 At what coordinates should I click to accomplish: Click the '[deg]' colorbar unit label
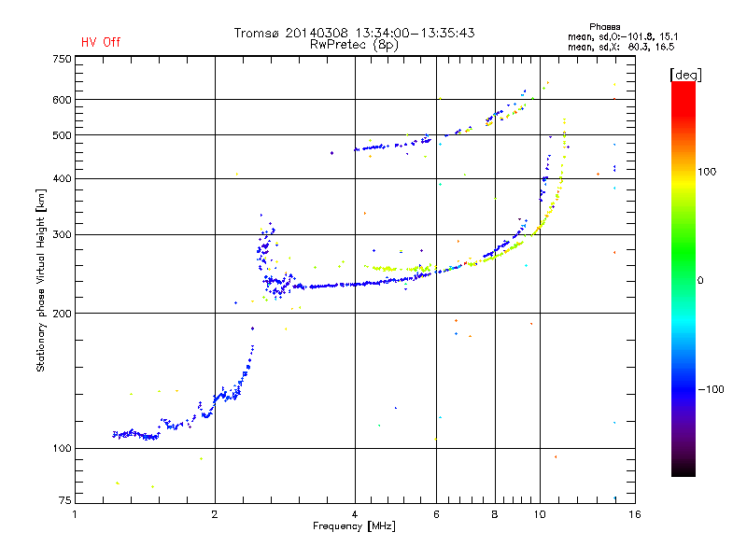(x=685, y=75)
